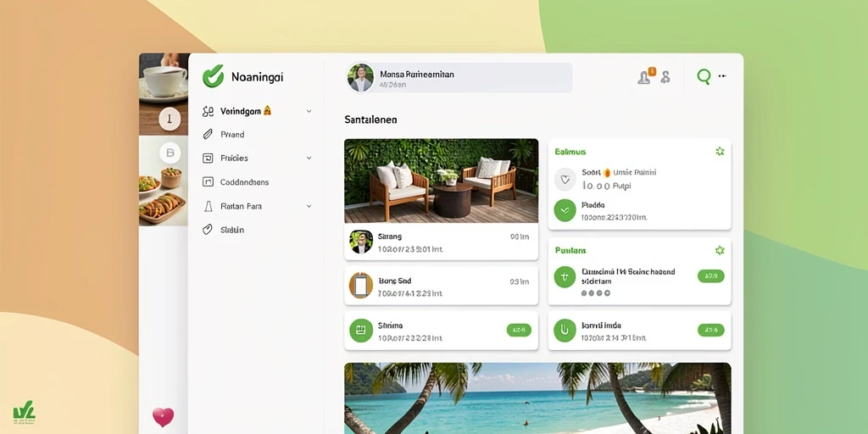This screenshot has width=868, height=434.
Task: Click the green star in Ealmus card
Action: pos(720,151)
